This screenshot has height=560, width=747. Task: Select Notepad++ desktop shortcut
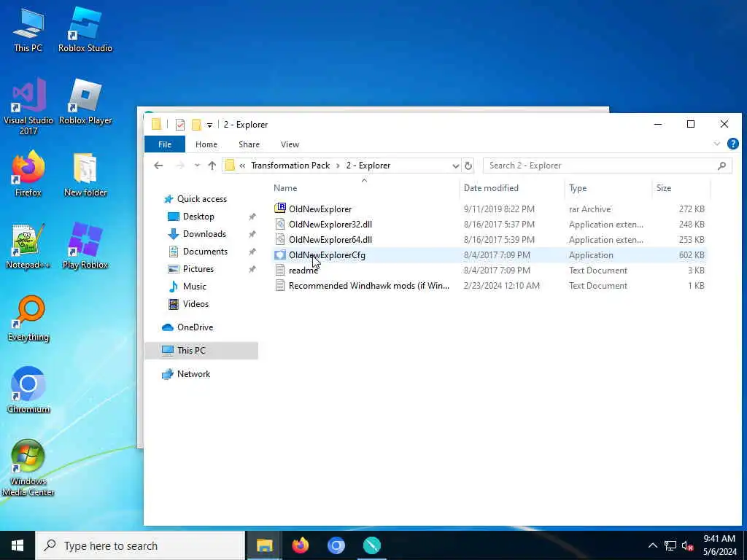[x=28, y=246]
